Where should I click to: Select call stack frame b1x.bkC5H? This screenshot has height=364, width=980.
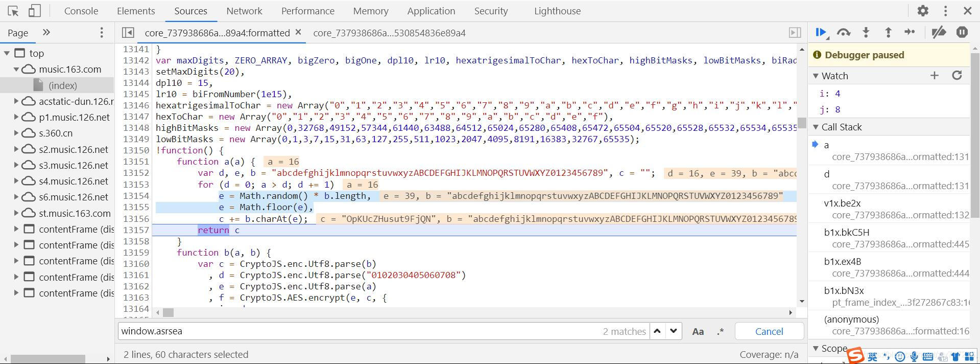pyautogui.click(x=889, y=238)
